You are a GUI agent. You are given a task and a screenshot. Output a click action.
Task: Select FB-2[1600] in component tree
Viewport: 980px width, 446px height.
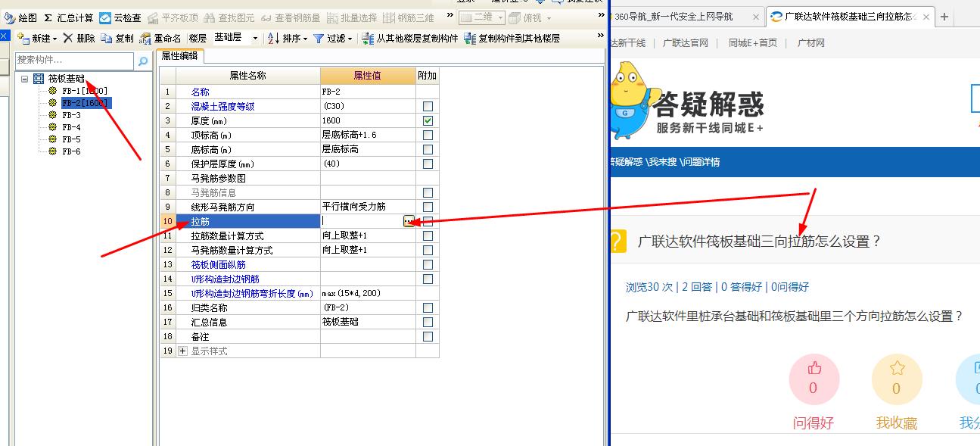pyautogui.click(x=86, y=103)
